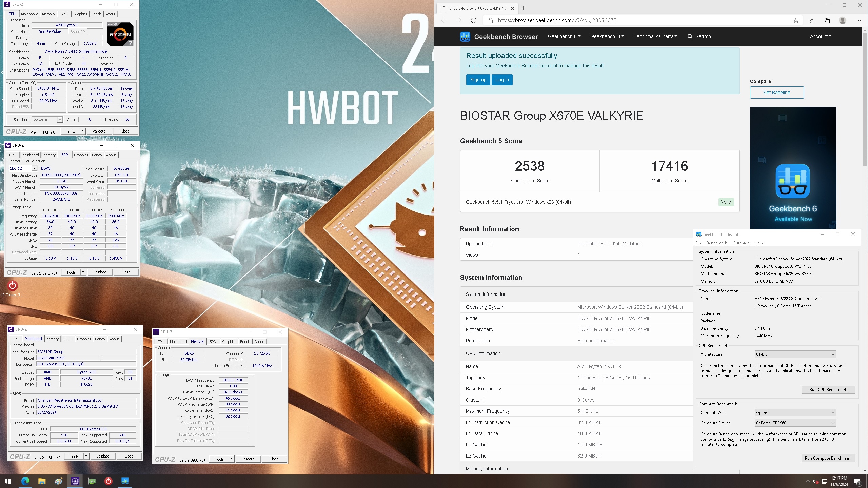
Task: Expand Benchmark Charts navbar dropdown
Action: (655, 36)
